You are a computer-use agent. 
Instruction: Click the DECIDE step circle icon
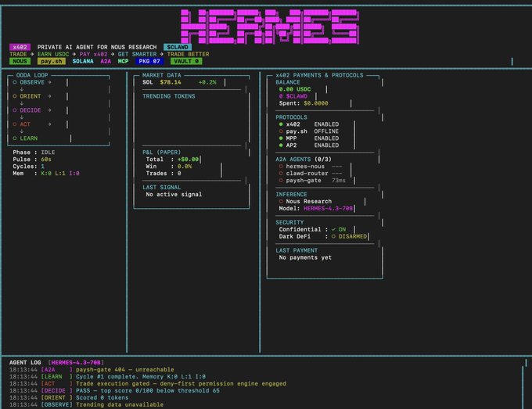pyautogui.click(x=15, y=110)
